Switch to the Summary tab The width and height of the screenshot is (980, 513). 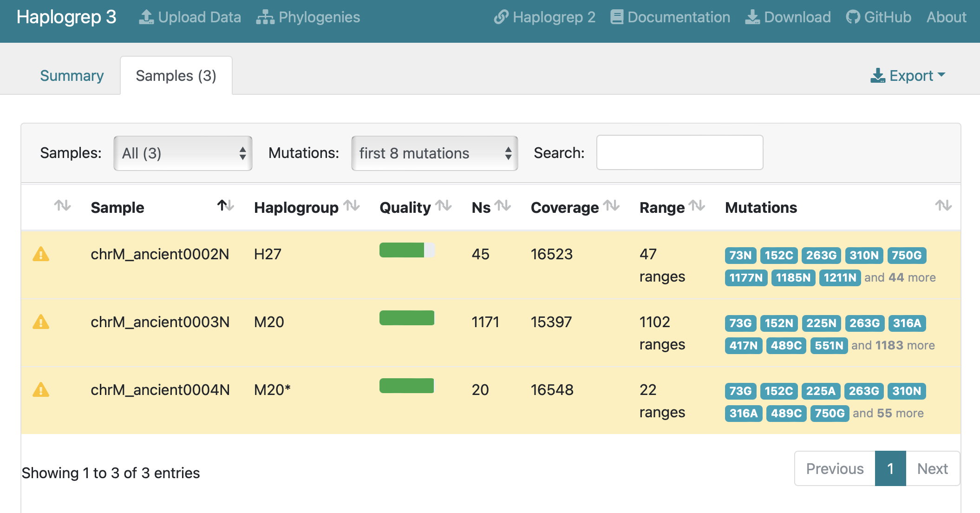[72, 75]
